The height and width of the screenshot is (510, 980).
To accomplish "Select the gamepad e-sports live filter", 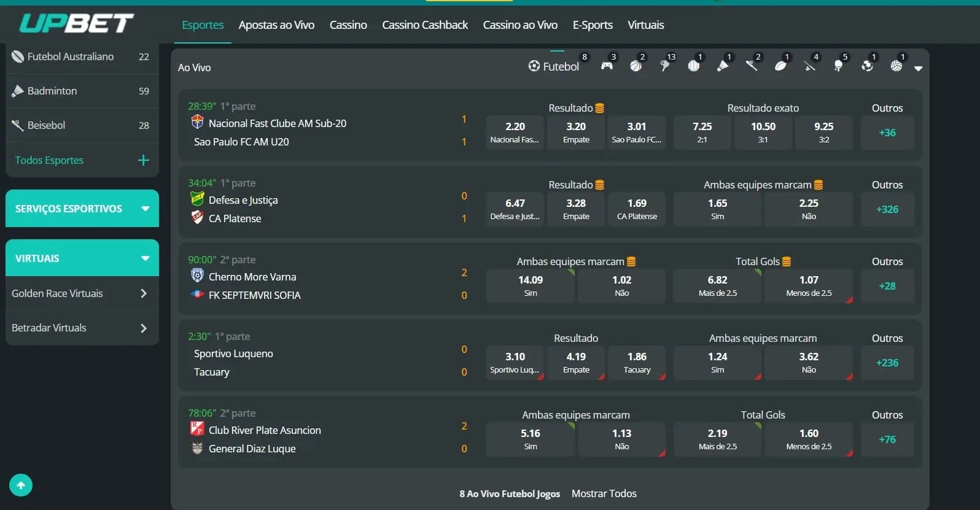I will (x=607, y=65).
